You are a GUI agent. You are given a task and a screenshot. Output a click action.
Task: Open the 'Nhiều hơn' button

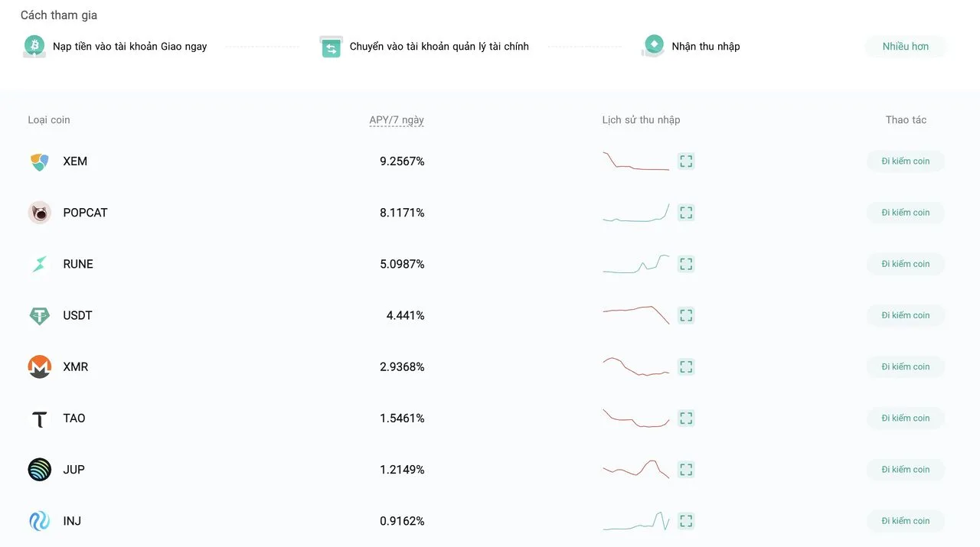(x=906, y=47)
